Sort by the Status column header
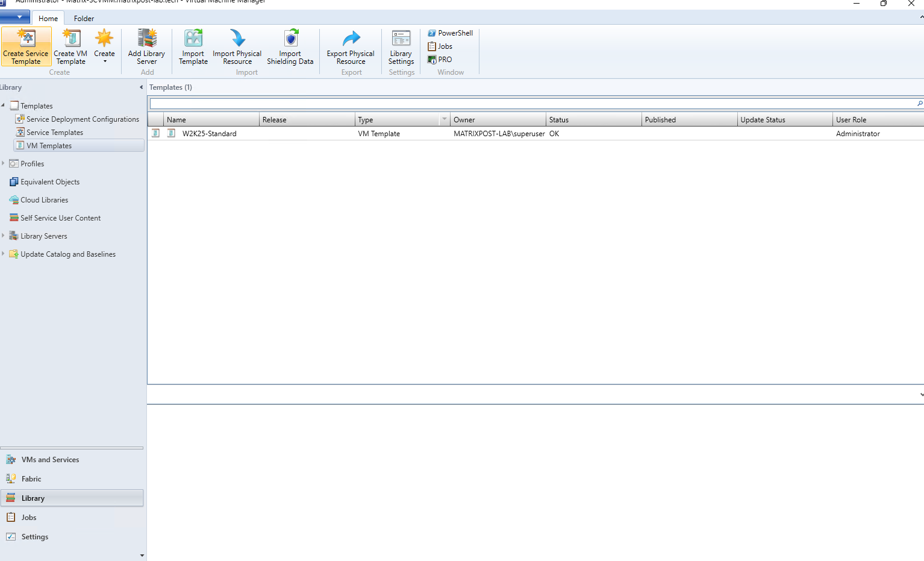 coord(594,120)
